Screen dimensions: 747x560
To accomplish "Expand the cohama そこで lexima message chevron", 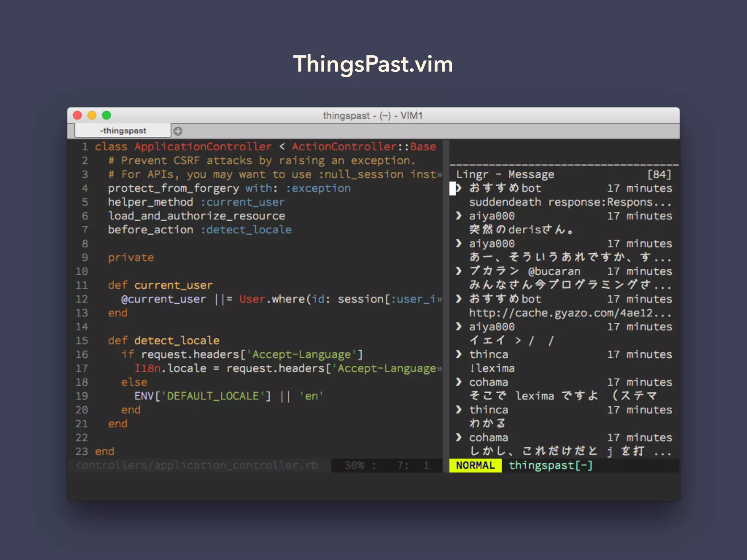I will tap(459, 382).
